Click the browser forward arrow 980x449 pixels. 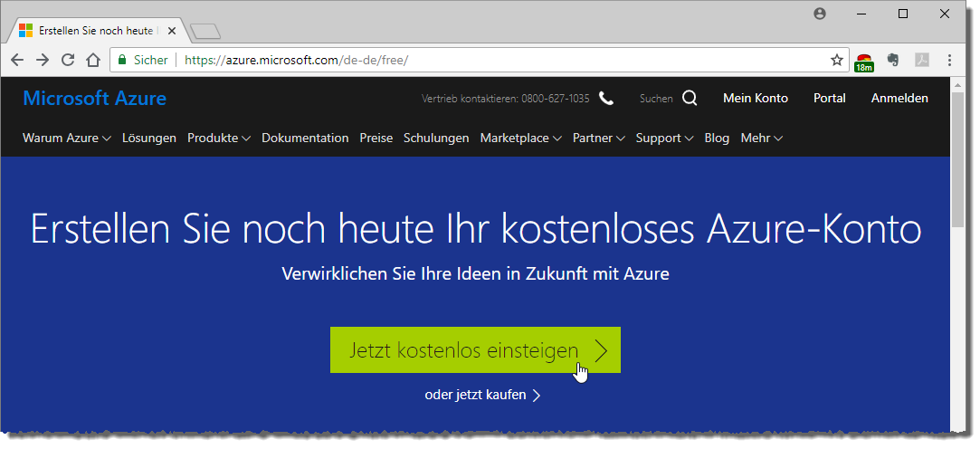(42, 60)
